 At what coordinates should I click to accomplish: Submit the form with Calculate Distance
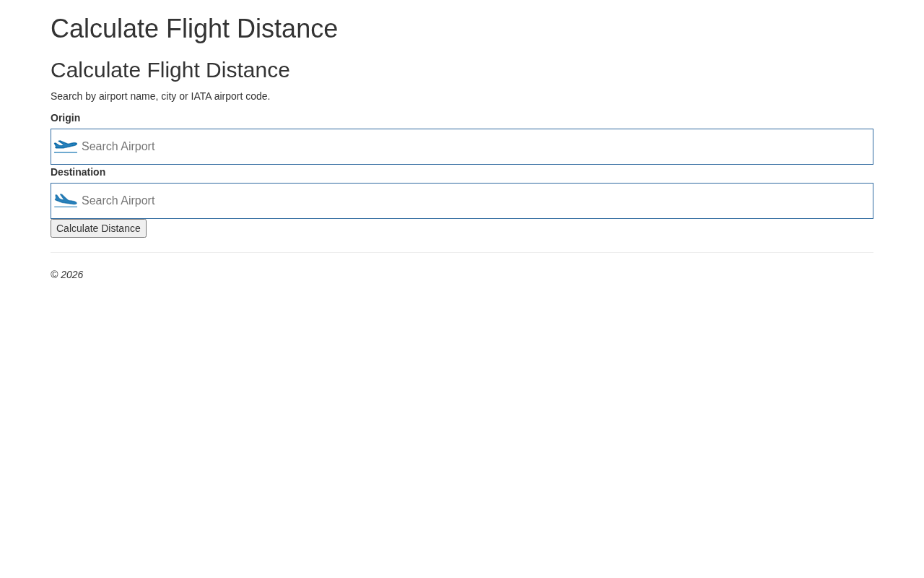pyautogui.click(x=98, y=228)
